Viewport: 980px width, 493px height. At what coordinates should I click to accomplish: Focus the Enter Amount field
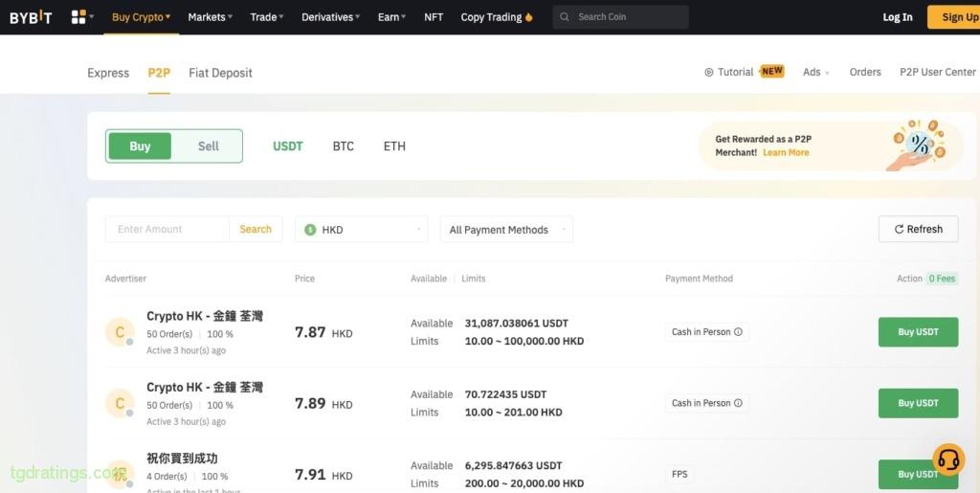(167, 230)
